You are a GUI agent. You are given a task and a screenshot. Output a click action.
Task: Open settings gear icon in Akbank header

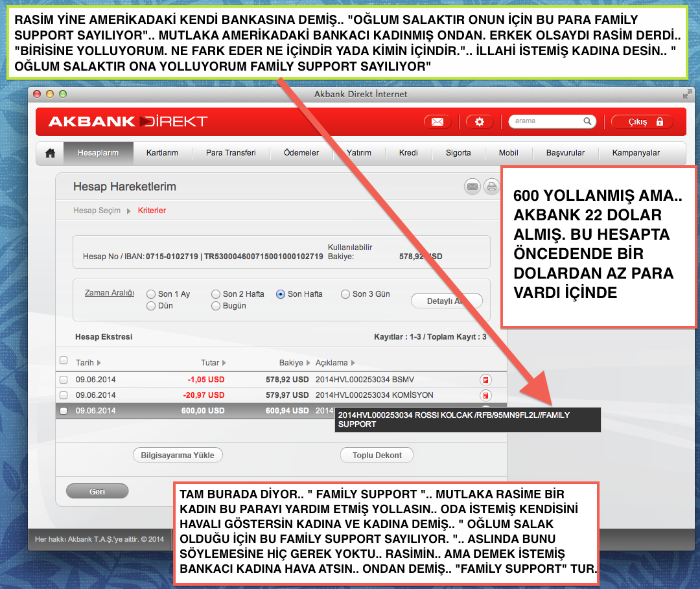[x=480, y=122]
